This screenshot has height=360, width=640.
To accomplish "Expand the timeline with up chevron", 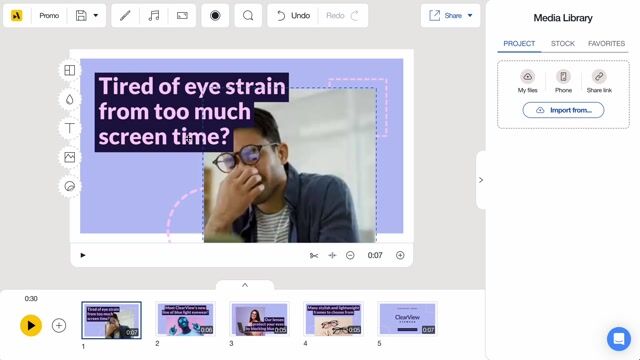I will coord(245,285).
